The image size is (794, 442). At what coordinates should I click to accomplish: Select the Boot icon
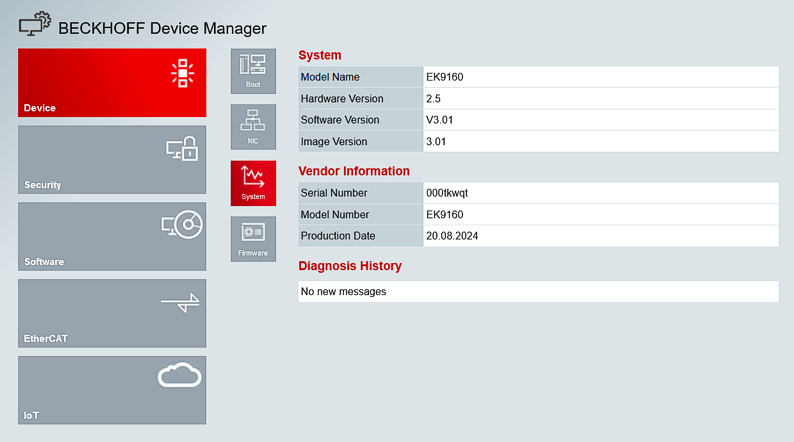click(x=253, y=71)
